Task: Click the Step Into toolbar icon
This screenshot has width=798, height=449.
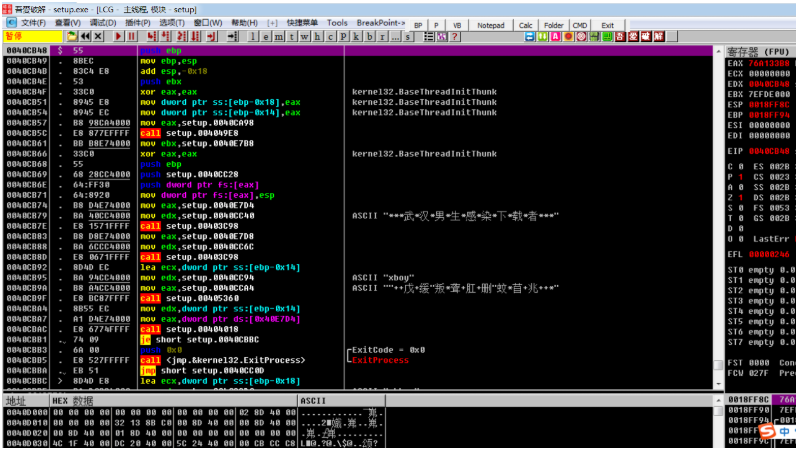Action: pyautogui.click(x=151, y=37)
